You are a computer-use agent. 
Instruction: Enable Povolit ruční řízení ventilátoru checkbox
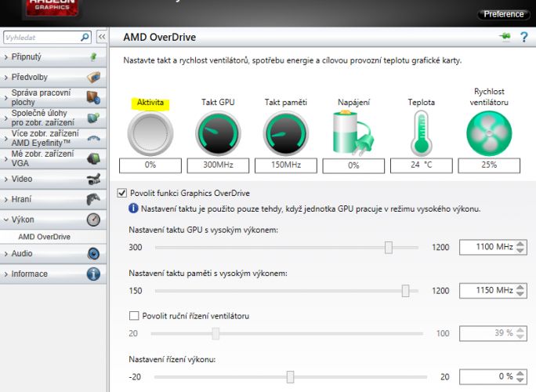[134, 315]
